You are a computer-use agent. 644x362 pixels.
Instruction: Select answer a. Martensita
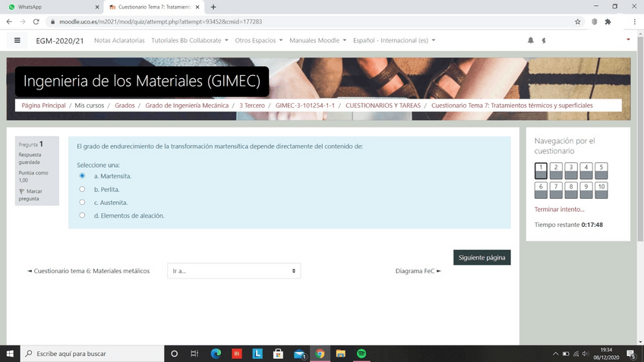click(82, 175)
